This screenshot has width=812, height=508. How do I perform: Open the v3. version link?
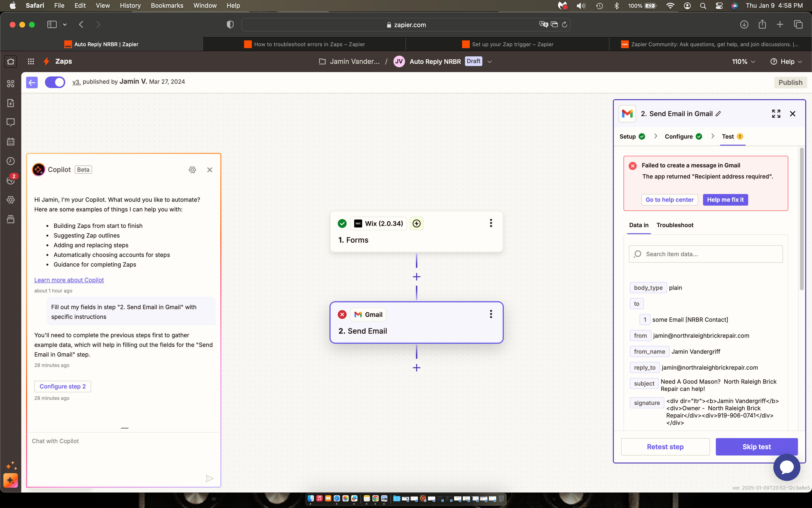pyautogui.click(x=77, y=82)
